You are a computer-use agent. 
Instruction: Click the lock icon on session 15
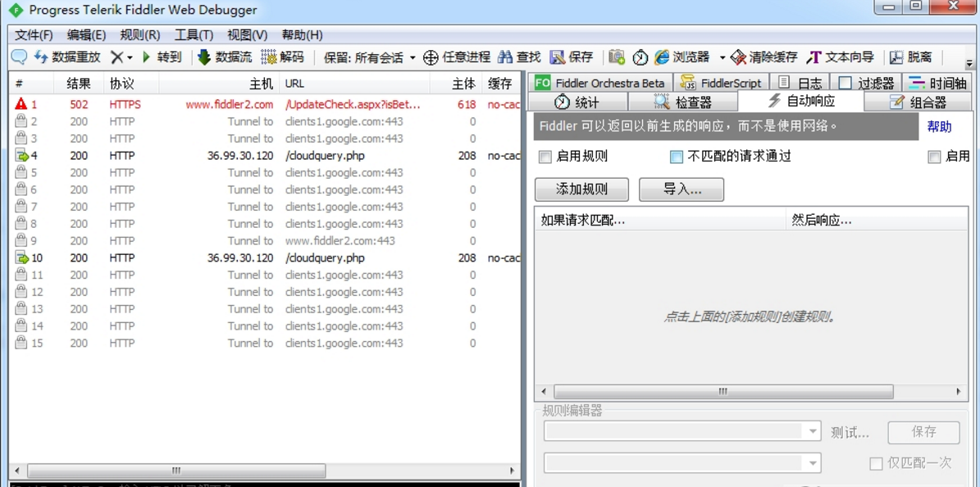[x=21, y=343]
